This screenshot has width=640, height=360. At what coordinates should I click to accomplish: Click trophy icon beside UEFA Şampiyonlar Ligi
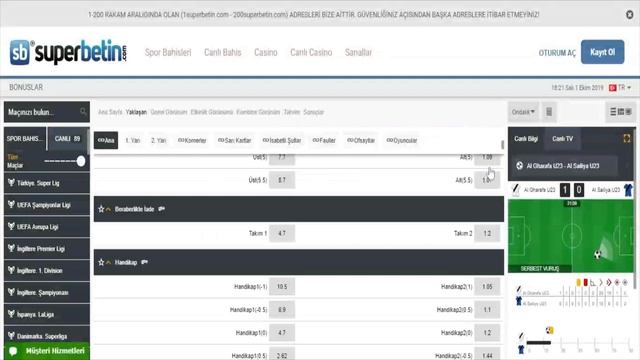pos(11,204)
